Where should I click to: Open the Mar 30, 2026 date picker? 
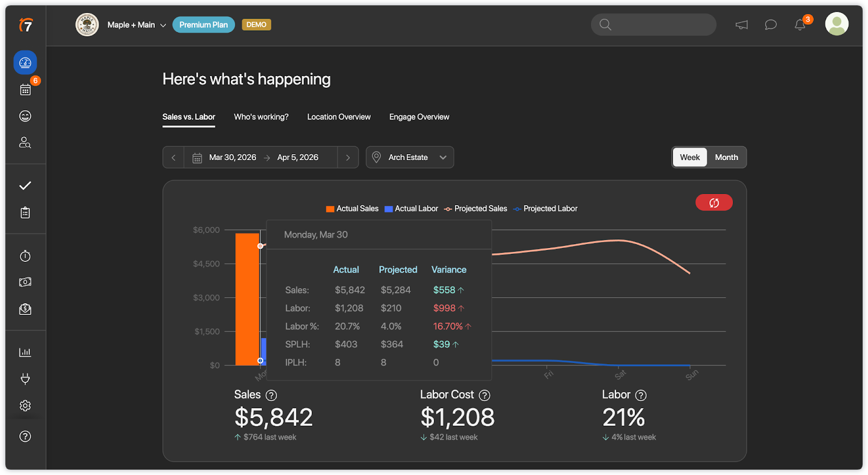point(232,157)
